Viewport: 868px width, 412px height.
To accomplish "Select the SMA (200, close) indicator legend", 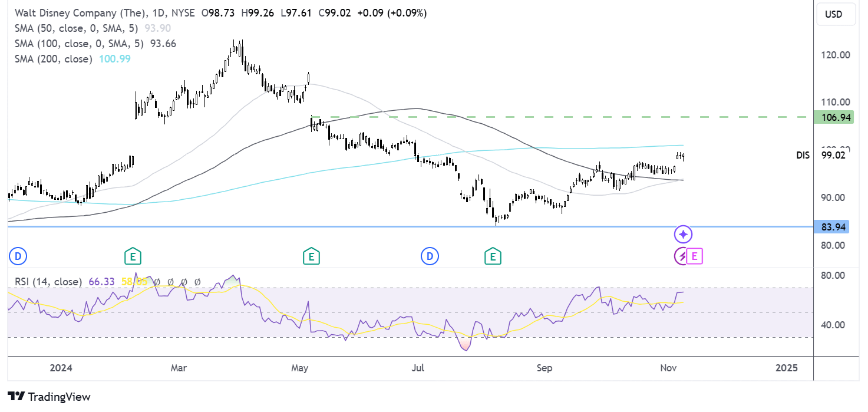I will (x=52, y=59).
